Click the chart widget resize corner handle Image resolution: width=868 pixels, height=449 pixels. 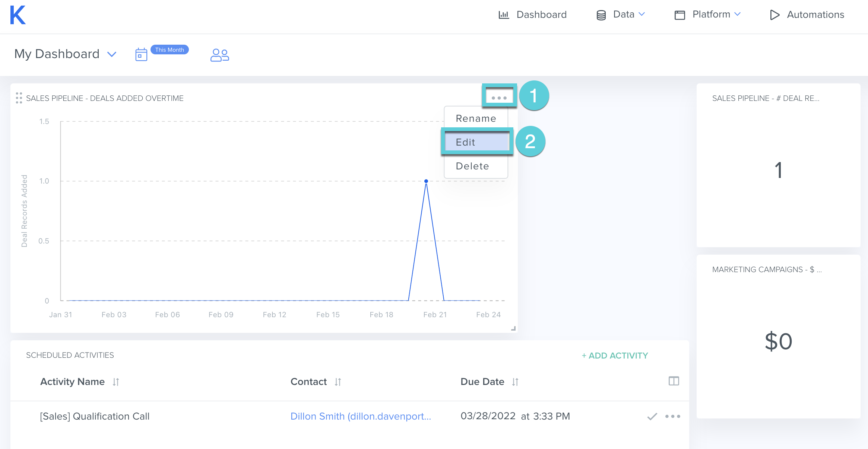(513, 328)
